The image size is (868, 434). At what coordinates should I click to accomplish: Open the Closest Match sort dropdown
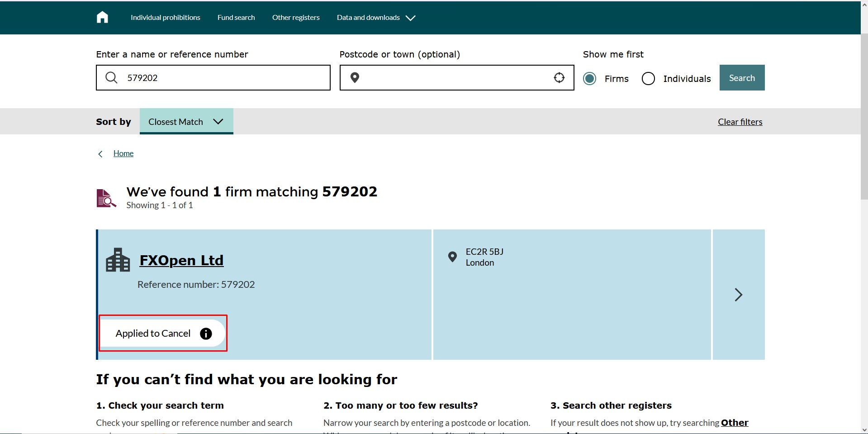(186, 121)
